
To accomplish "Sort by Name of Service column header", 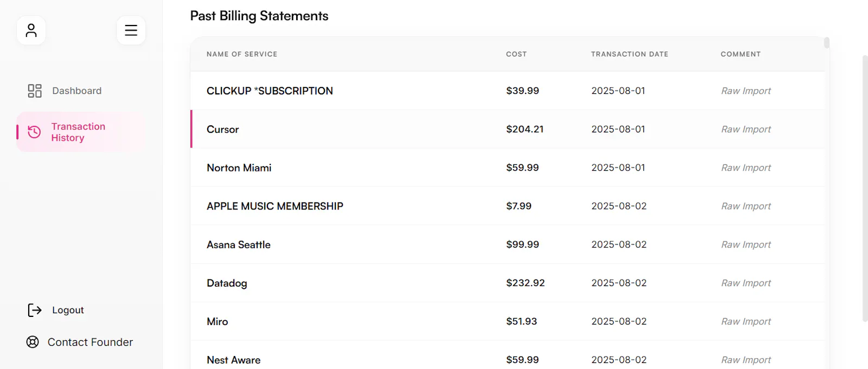I will click(x=242, y=54).
